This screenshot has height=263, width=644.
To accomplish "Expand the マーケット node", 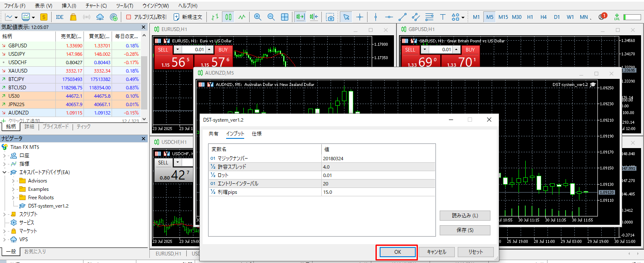I will point(5,231).
